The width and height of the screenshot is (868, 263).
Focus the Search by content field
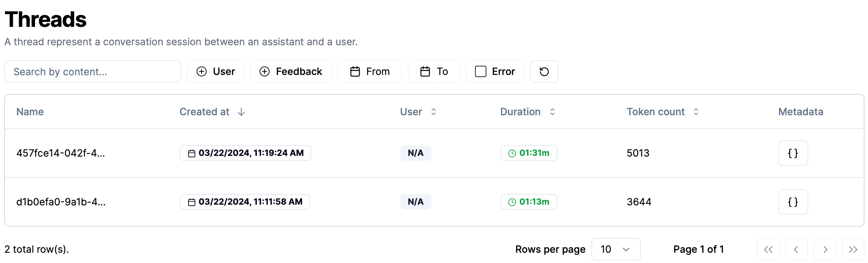pos(93,71)
